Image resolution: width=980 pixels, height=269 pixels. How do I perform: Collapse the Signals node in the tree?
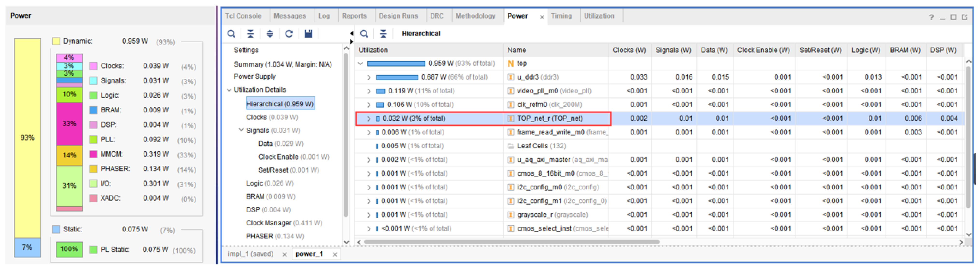241,130
